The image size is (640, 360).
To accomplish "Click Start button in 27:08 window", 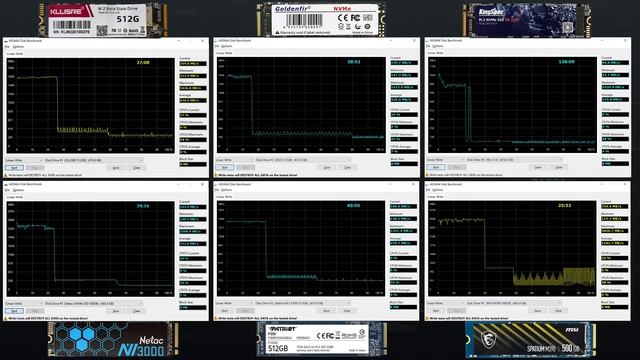I will pyautogui.click(x=14, y=168).
